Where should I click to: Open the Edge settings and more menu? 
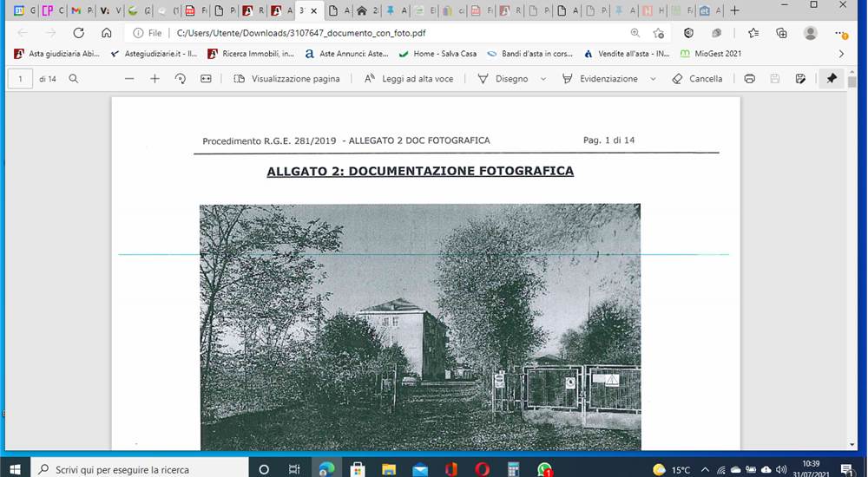(841, 34)
